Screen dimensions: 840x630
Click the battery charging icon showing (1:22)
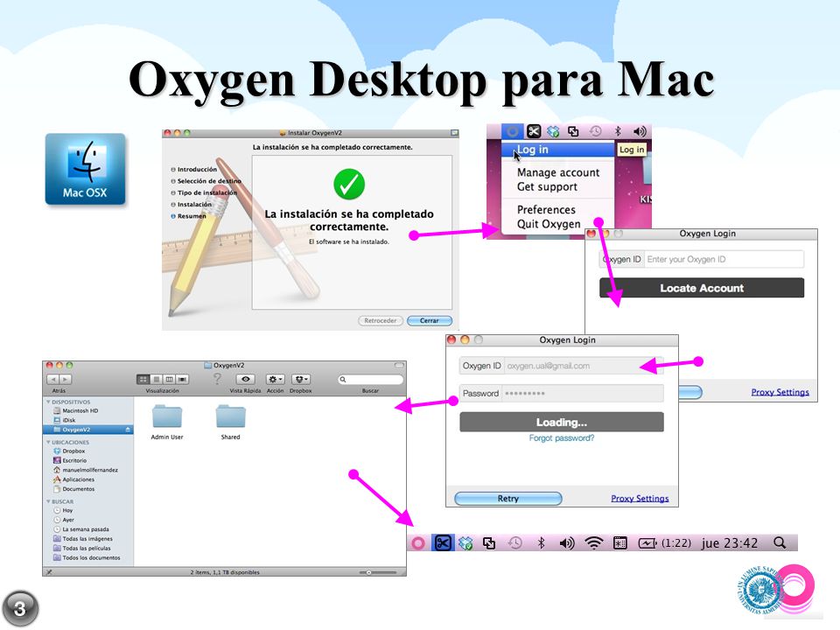tap(647, 542)
